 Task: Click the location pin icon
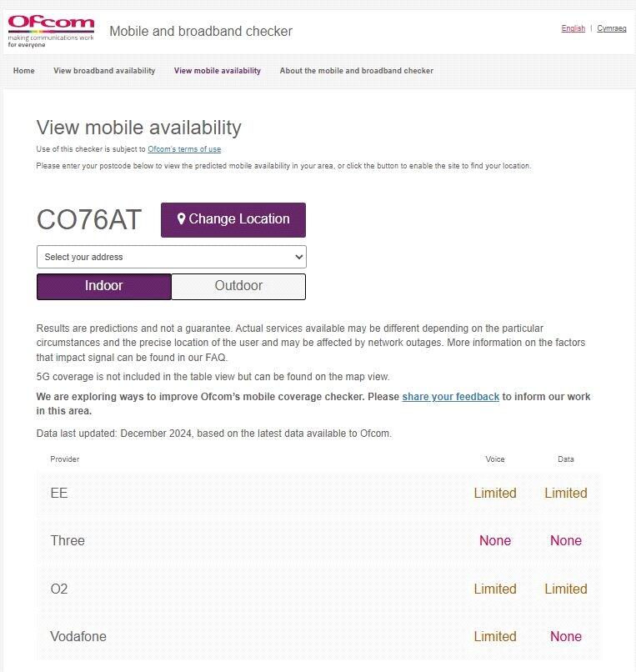tap(181, 219)
